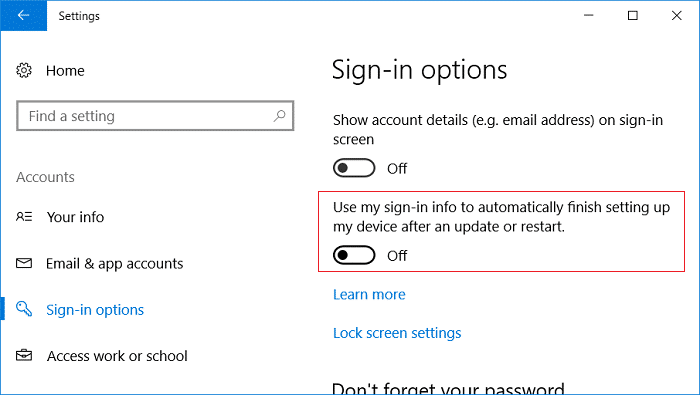
Task: Select Your info in Accounts sidebar
Action: pyautogui.click(x=75, y=217)
